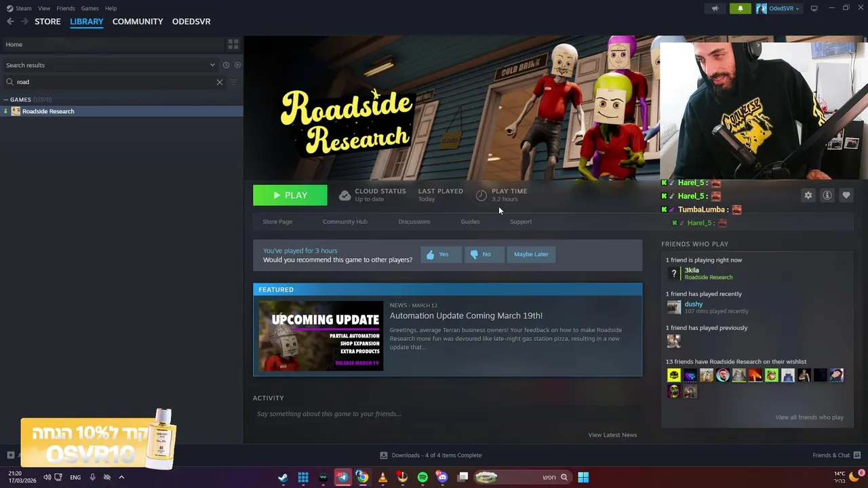Toggle the ready-to-play filter icon

[237, 65]
